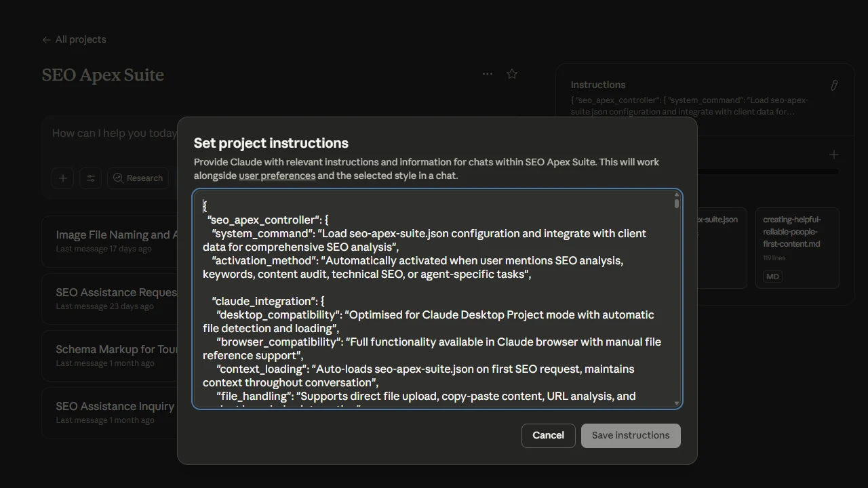Click the Set project instructions heading
The height and width of the screenshot is (488, 868).
[271, 143]
